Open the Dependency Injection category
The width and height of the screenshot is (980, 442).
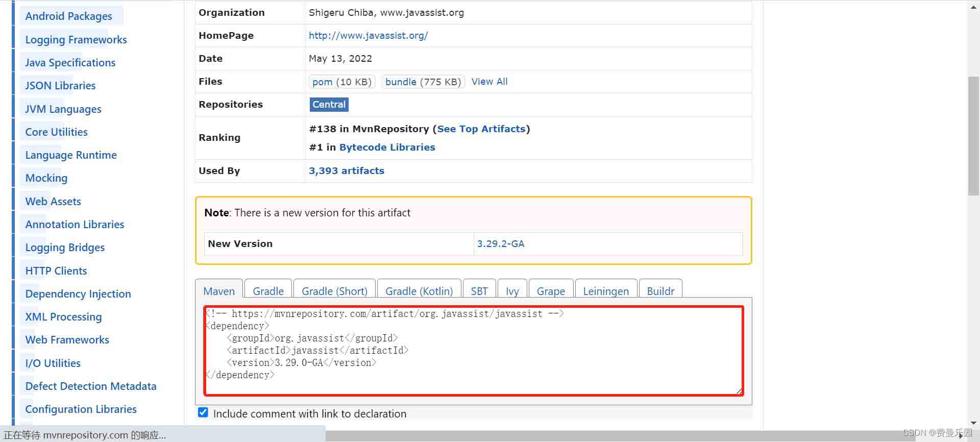coord(78,293)
